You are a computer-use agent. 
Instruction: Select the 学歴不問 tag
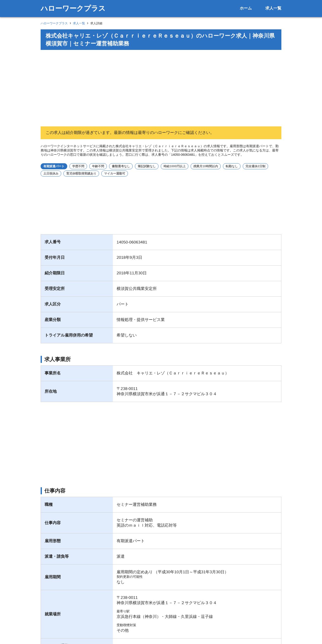[x=78, y=166]
